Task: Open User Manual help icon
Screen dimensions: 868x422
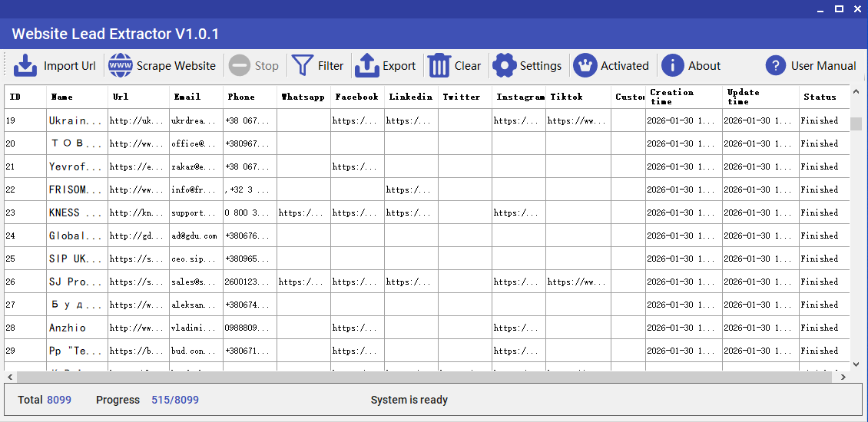Action: tap(776, 66)
